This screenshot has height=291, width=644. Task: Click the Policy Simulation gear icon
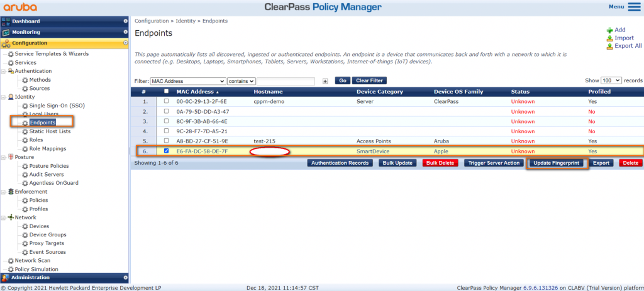tap(11, 269)
